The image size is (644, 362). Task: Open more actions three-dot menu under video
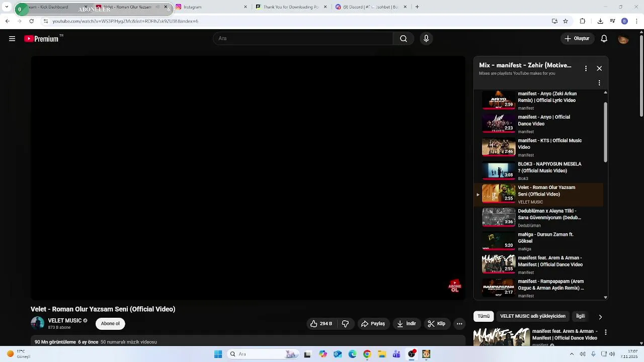pyautogui.click(x=459, y=324)
